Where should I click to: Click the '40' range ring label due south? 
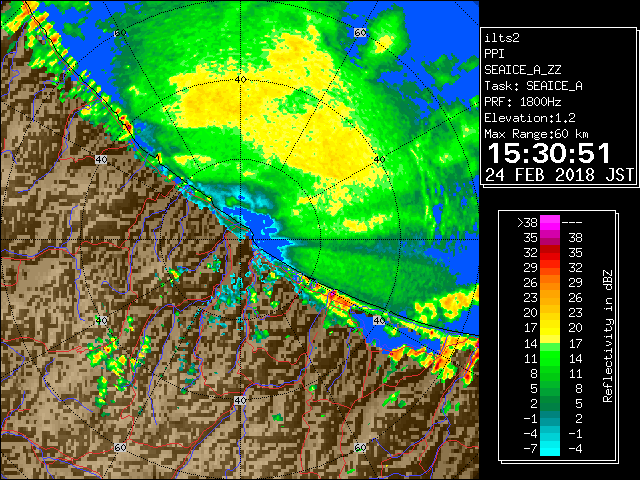pos(240,400)
